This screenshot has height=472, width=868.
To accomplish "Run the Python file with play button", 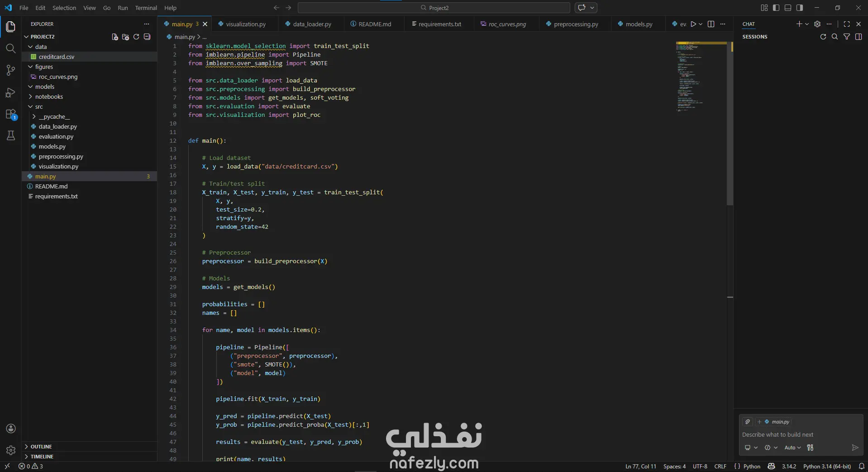I will coord(693,24).
